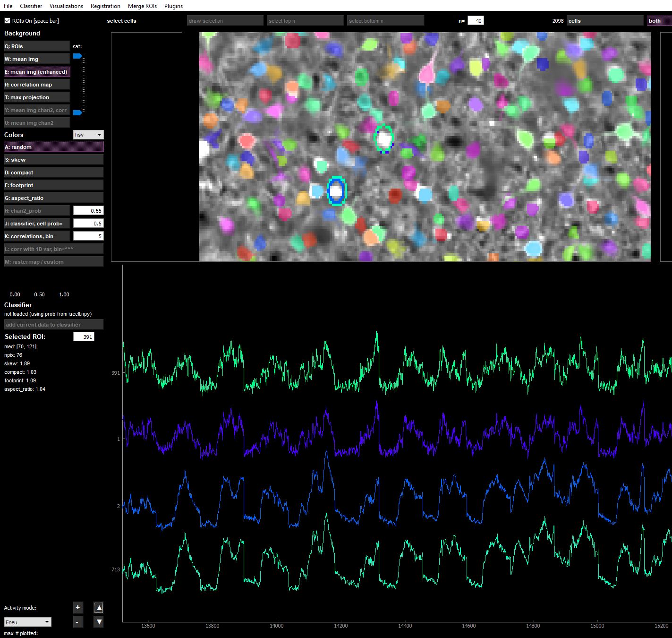Expand the File menu
The image size is (672, 638).
click(x=7, y=6)
